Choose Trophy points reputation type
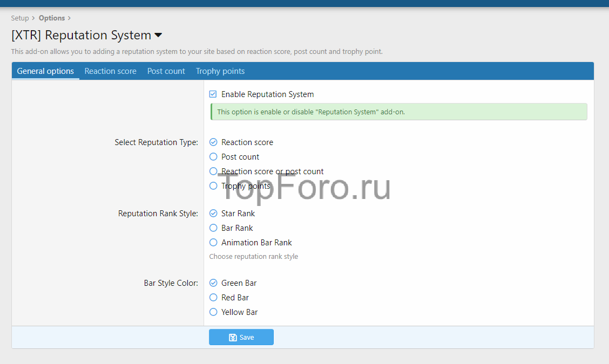 click(x=213, y=186)
